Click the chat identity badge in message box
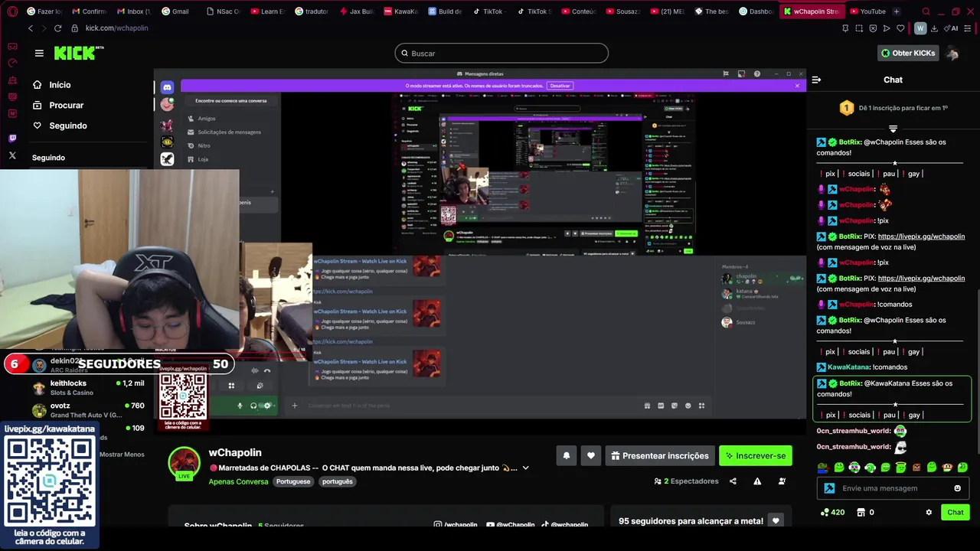 click(x=828, y=488)
